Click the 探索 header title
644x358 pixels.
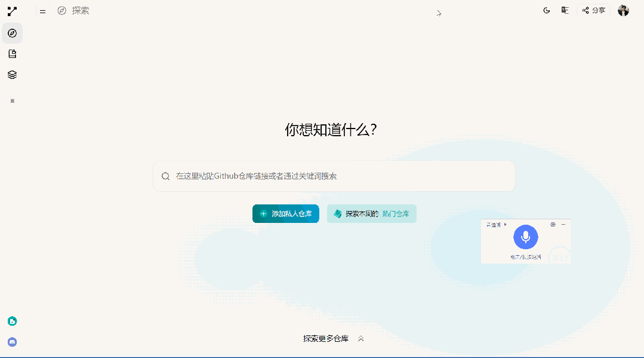point(81,11)
